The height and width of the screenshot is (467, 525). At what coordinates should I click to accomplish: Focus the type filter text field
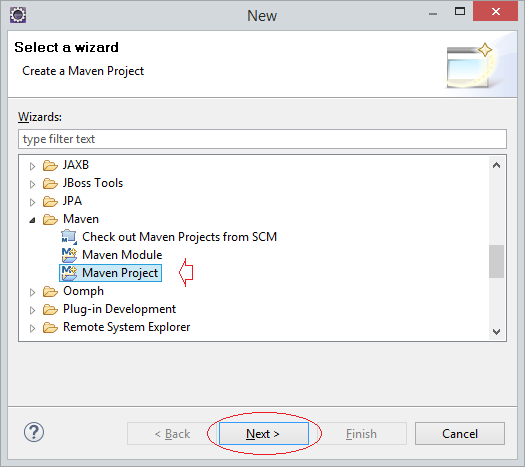point(262,139)
